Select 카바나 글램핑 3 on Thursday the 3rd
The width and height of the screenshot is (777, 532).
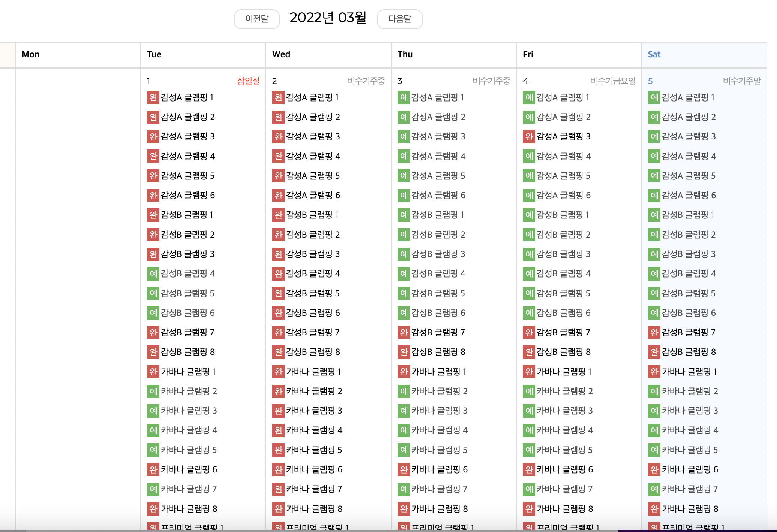click(x=439, y=411)
